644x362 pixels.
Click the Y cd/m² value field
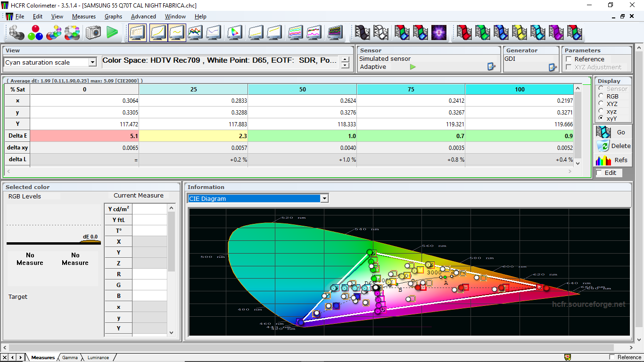pos(149,209)
